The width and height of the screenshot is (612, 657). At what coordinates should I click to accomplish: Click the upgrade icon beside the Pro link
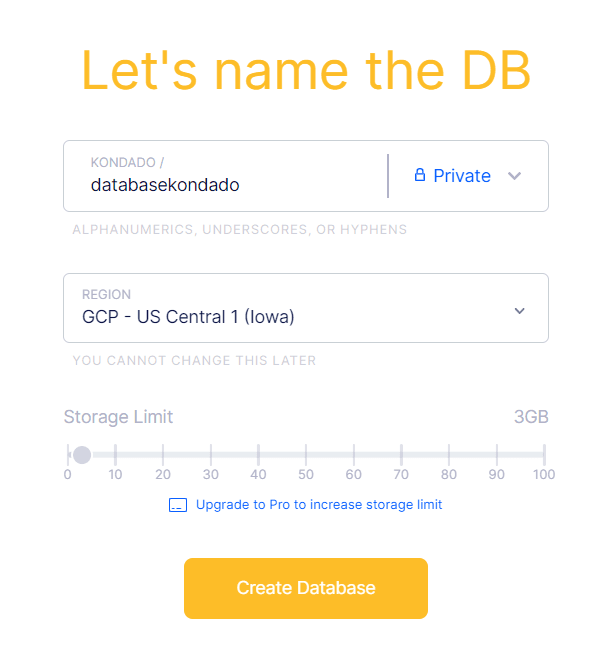click(178, 505)
